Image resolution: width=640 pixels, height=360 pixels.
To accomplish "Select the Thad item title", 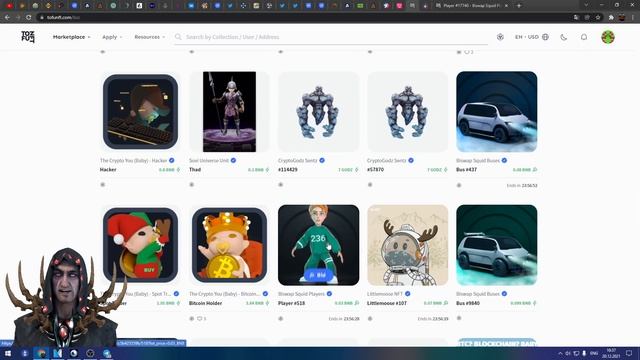I will pyautogui.click(x=195, y=169).
